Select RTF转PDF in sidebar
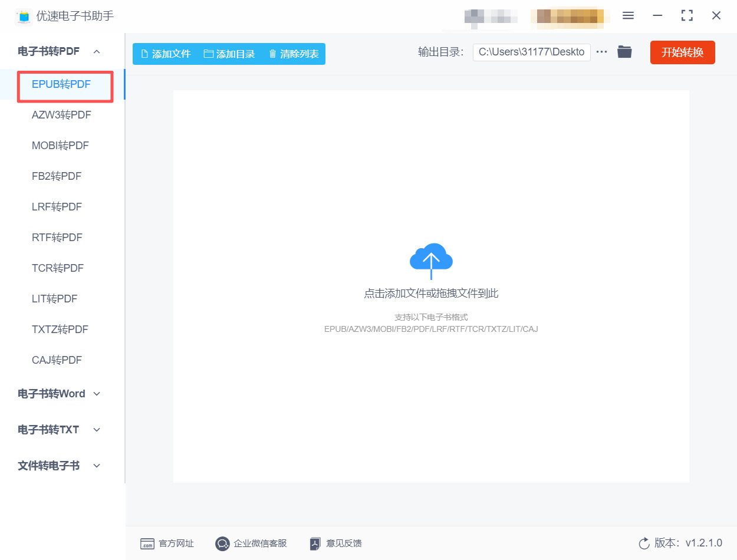 coord(62,238)
